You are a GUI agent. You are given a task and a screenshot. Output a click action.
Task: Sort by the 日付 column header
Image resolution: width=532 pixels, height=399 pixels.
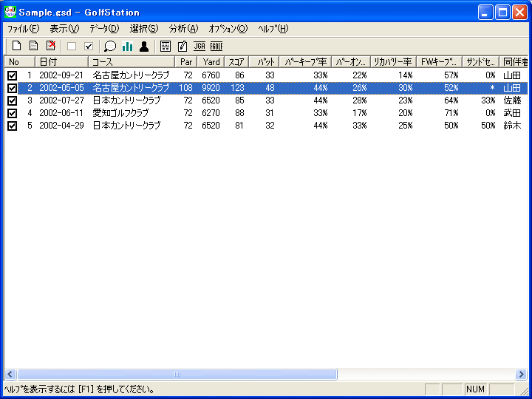point(62,62)
